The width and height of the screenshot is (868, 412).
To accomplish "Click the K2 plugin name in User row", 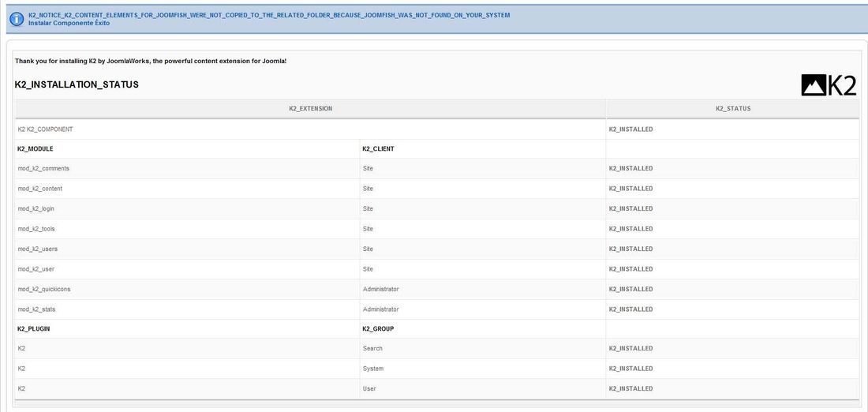I will [21, 389].
